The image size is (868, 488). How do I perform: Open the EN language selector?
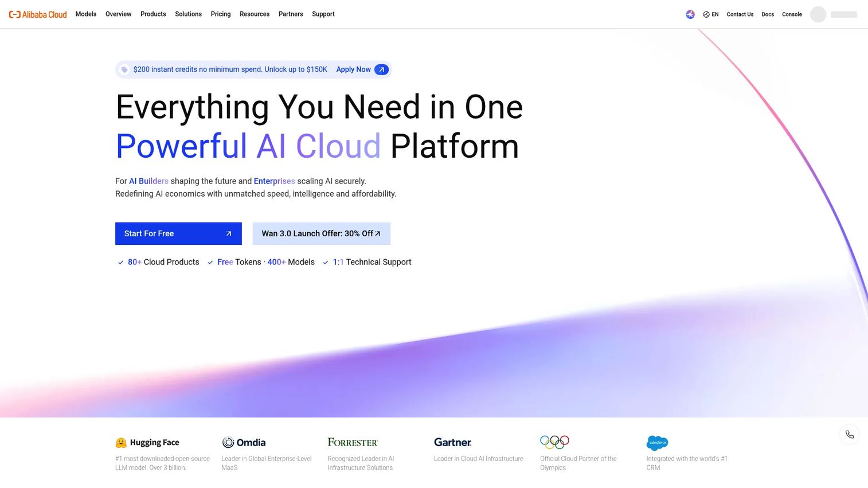[x=711, y=14]
